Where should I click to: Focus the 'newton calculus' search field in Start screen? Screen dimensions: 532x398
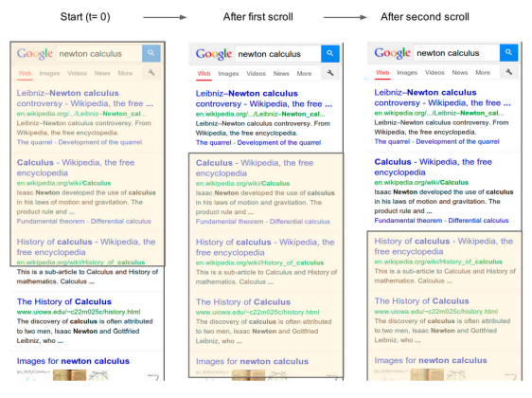[98, 54]
